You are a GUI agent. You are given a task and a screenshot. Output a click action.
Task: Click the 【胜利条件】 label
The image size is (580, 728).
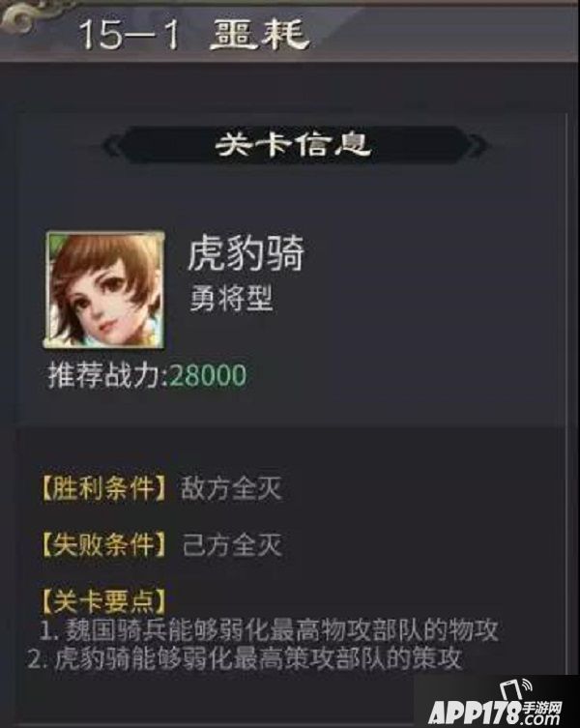coord(104,488)
